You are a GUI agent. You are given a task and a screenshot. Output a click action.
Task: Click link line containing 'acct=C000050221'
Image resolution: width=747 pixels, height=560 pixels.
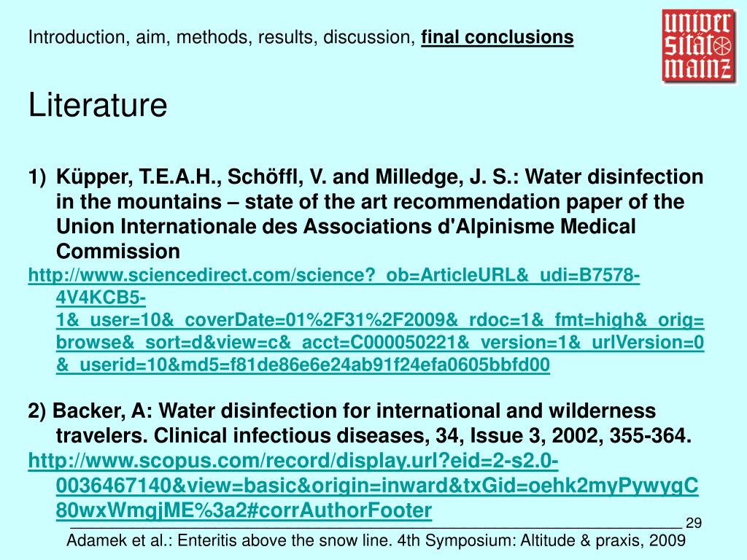(x=379, y=343)
